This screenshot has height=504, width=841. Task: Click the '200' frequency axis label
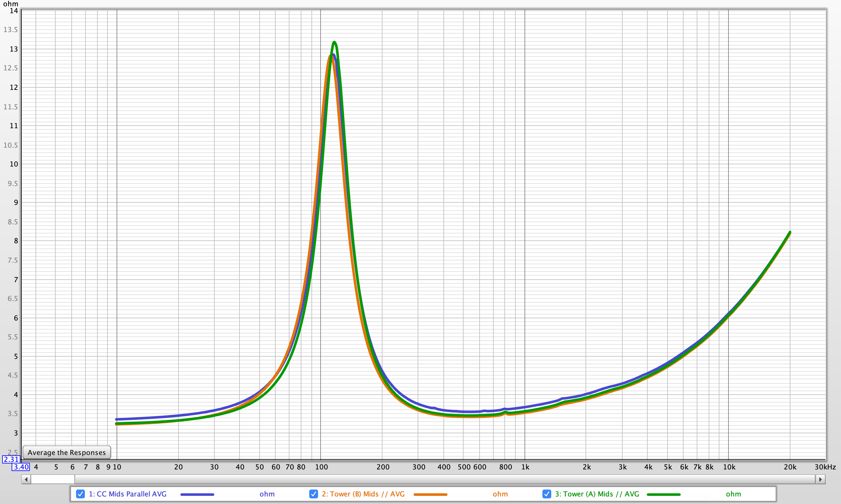point(383,467)
